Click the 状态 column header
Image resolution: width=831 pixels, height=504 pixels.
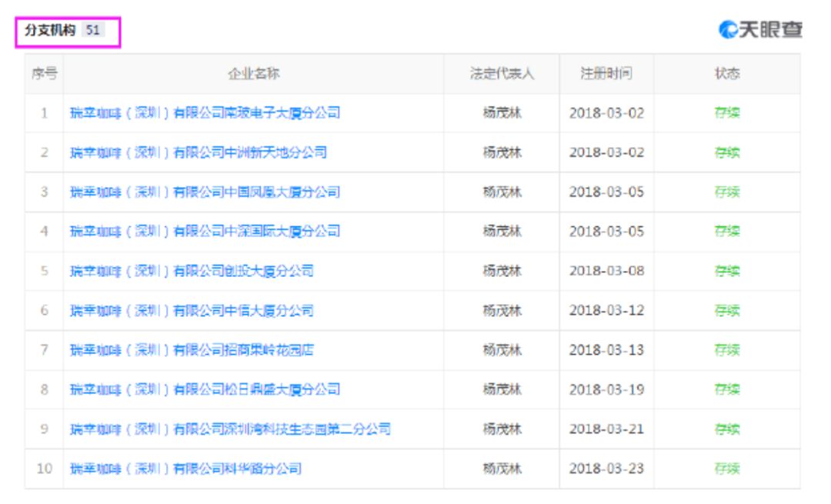[727, 74]
